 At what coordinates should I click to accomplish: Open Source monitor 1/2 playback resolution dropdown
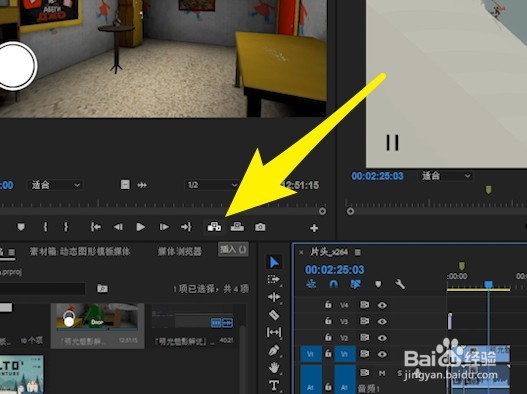coord(212,185)
